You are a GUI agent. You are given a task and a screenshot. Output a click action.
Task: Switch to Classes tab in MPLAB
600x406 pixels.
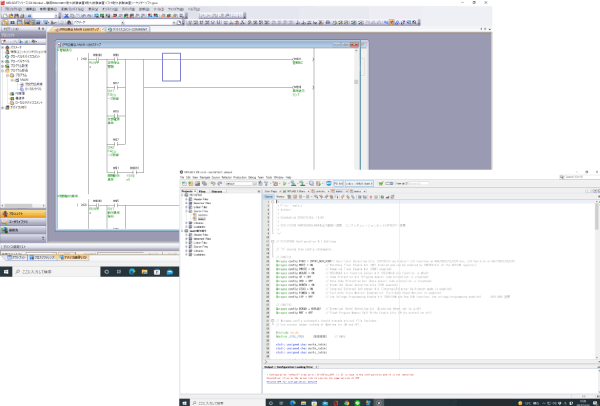point(217,191)
